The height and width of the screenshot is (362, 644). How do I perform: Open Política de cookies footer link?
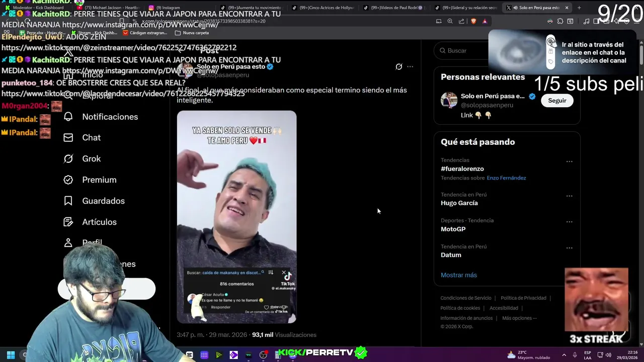460,308
